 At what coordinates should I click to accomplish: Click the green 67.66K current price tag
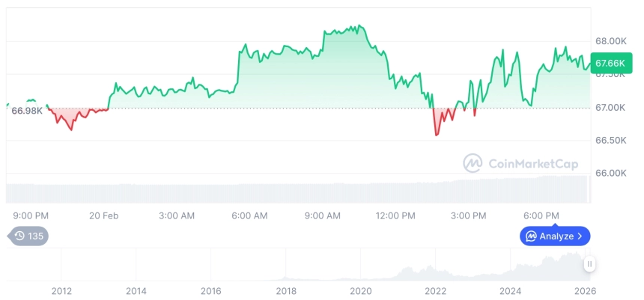(x=608, y=63)
